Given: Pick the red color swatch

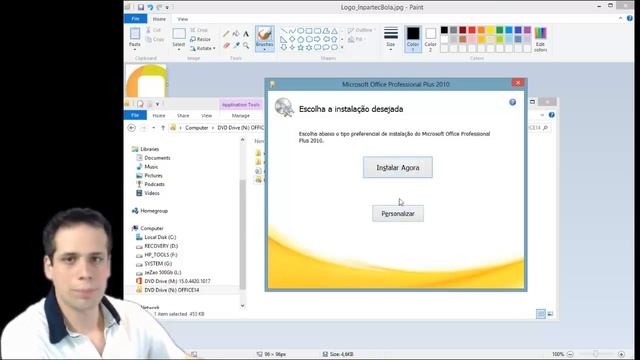Looking at the screenshot, I should [x=472, y=30].
